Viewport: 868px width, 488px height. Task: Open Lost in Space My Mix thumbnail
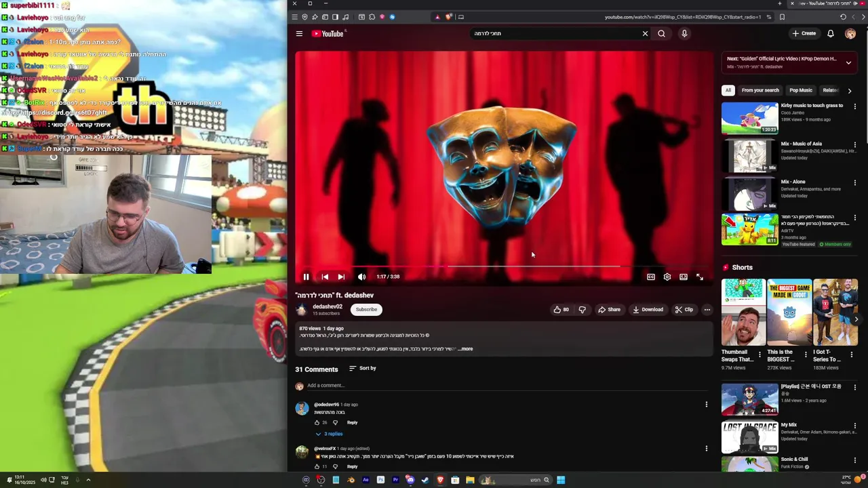[x=750, y=437]
